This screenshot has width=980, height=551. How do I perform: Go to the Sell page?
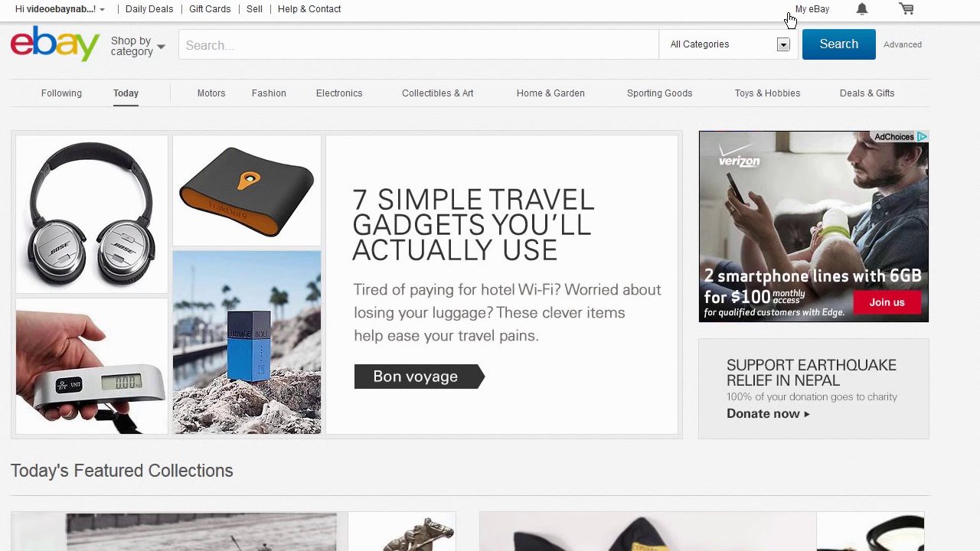pos(254,9)
